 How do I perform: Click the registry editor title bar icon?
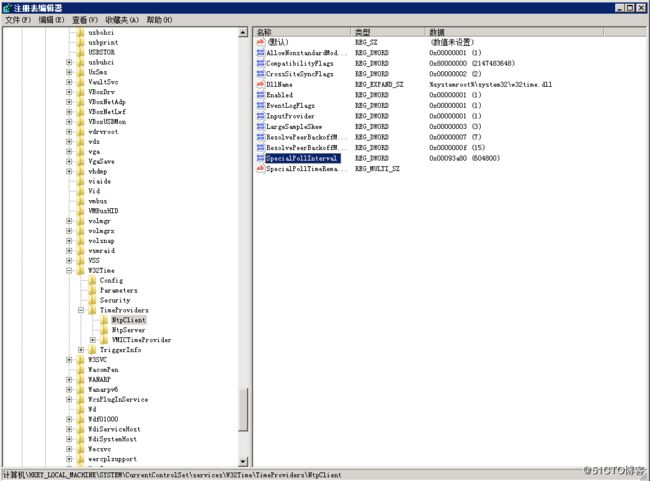pyautogui.click(x=7, y=8)
